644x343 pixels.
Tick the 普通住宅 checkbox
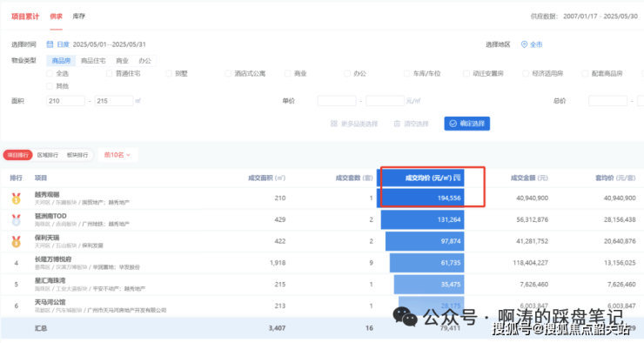click(109, 73)
